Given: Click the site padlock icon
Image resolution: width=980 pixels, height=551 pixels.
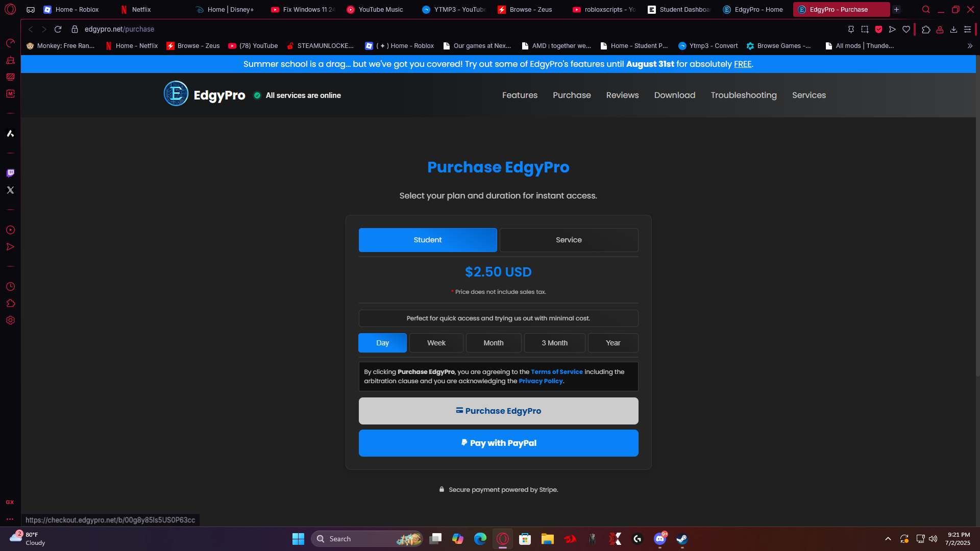Looking at the screenshot, I should point(75,29).
